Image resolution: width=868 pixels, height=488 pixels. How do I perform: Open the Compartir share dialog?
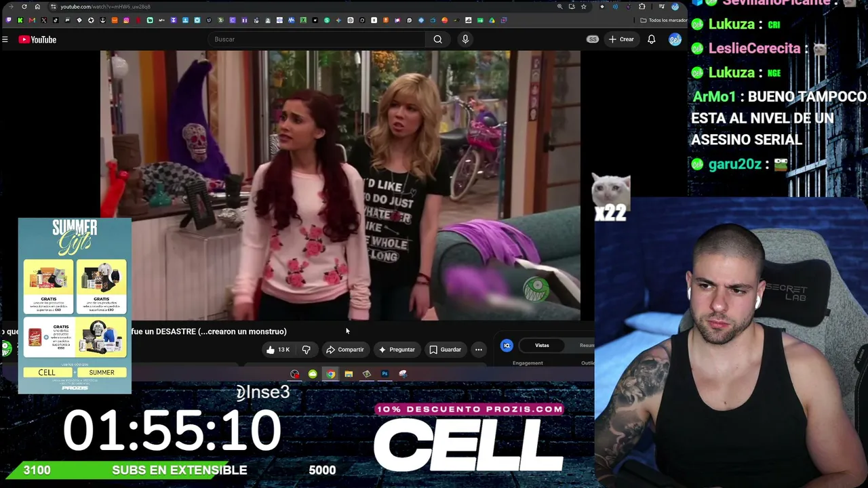344,350
